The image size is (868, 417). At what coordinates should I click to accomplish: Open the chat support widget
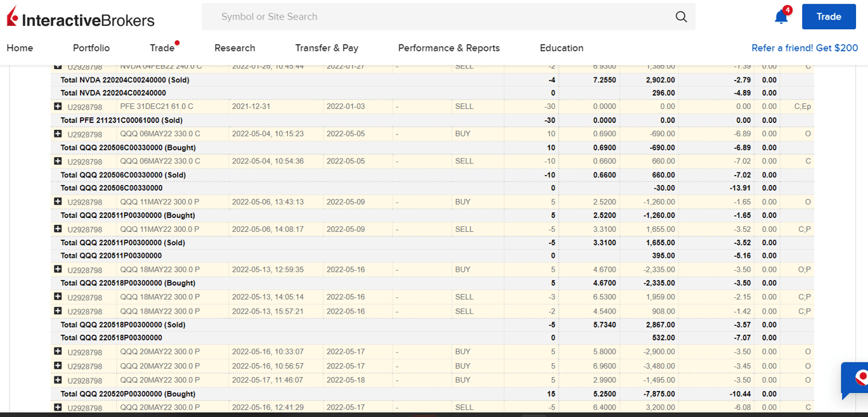click(858, 379)
